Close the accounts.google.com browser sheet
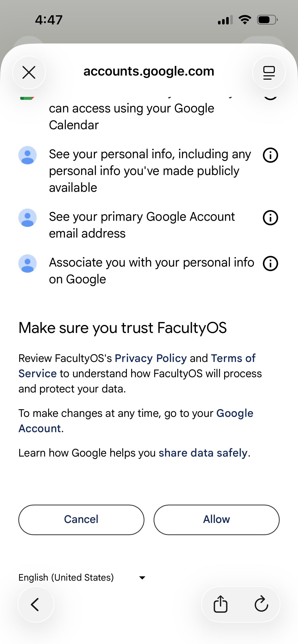 [x=29, y=72]
